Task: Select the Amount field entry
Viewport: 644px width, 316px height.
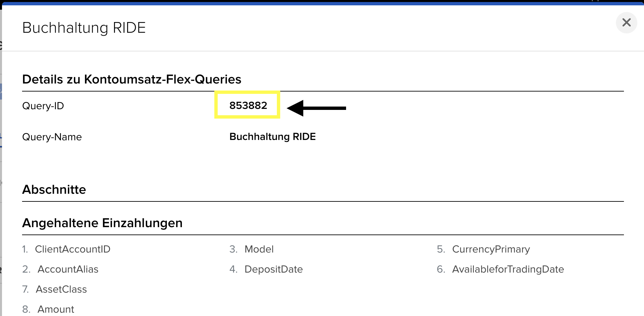Action: 56,309
